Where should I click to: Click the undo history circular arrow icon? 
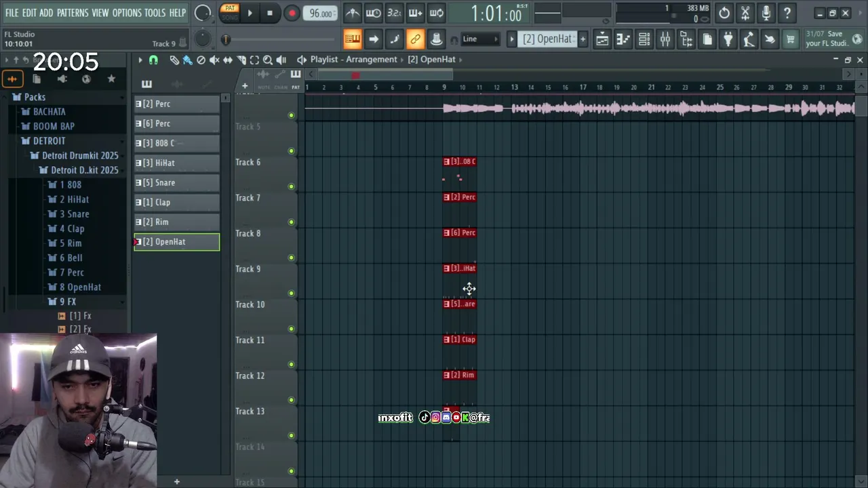(x=724, y=13)
